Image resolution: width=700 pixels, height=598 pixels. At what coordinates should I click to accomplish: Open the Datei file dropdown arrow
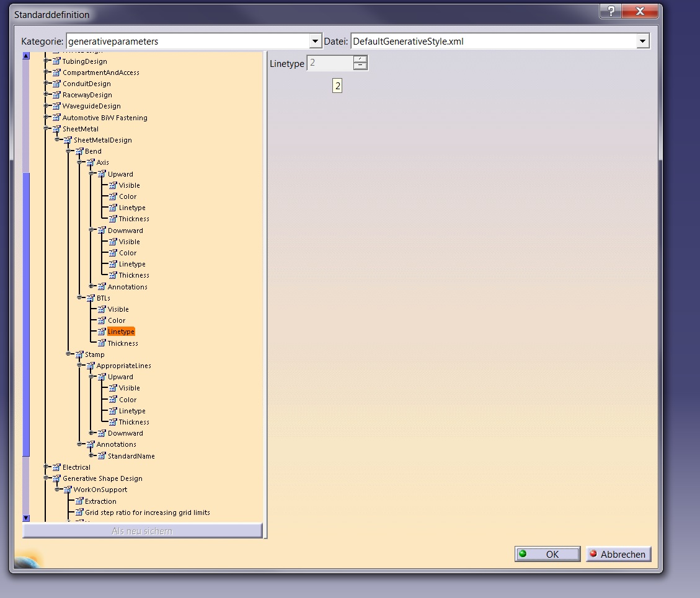[642, 41]
